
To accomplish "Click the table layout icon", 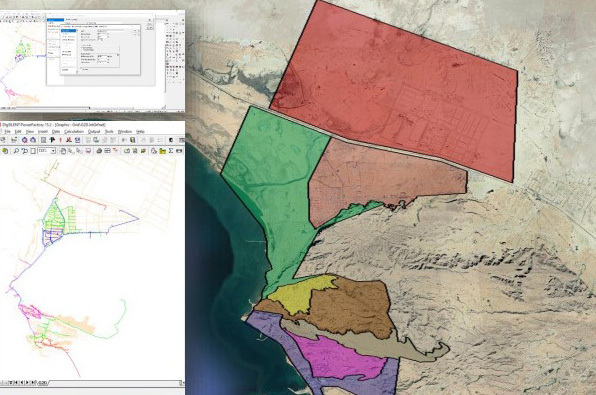I will [x=108, y=151].
